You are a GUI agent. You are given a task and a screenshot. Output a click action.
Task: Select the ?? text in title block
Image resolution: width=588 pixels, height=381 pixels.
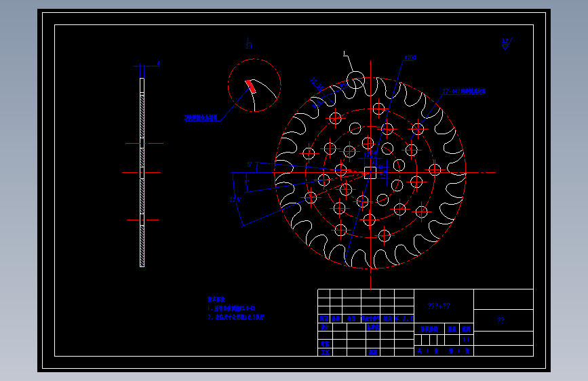pos(501,320)
